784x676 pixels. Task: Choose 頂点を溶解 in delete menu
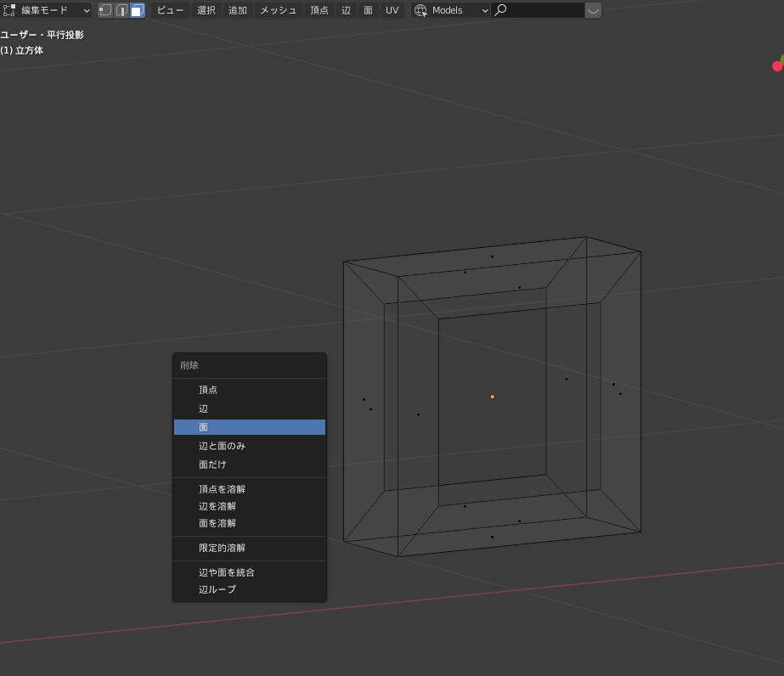pos(250,489)
